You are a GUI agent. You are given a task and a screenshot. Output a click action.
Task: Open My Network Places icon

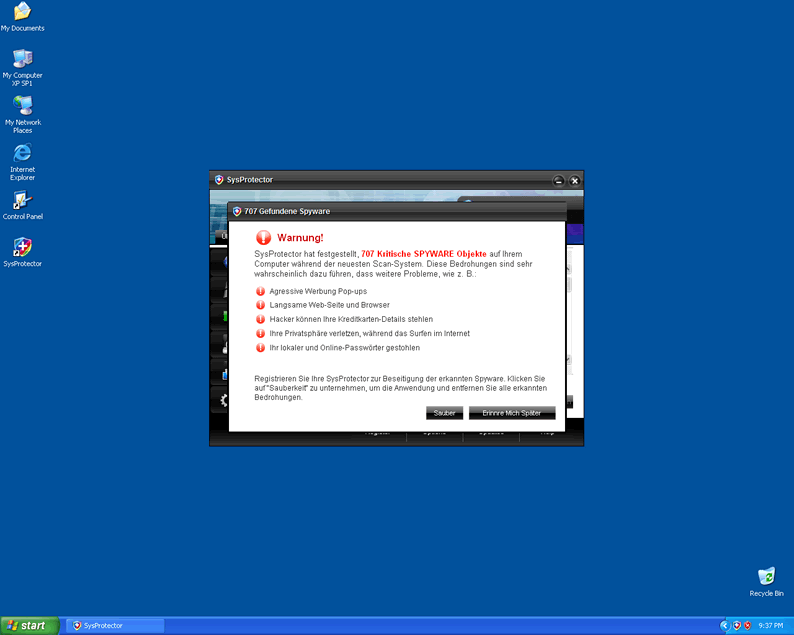22,106
